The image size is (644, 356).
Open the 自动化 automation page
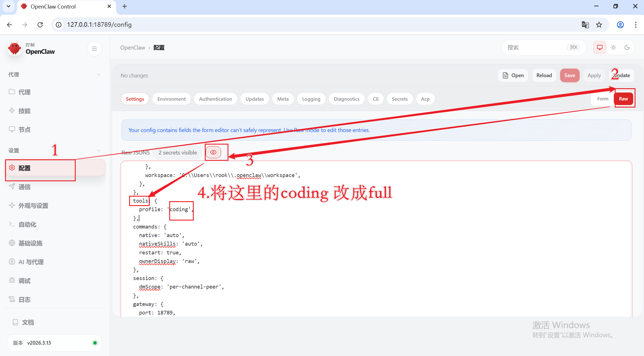[55, 224]
